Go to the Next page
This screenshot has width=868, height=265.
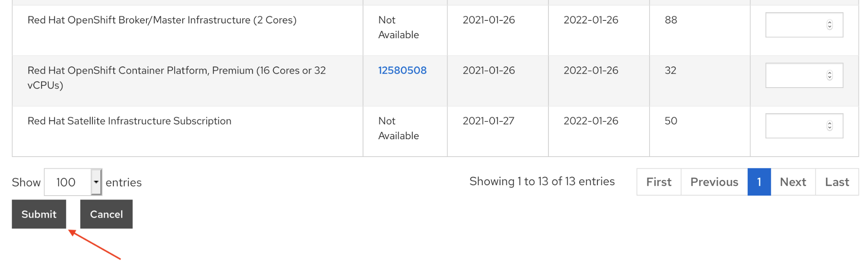[793, 182]
